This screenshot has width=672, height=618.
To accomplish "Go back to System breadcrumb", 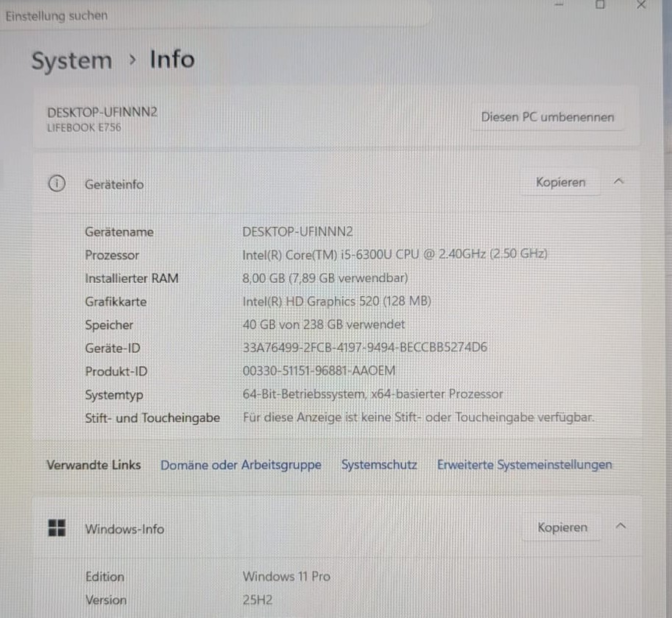I will click(72, 60).
